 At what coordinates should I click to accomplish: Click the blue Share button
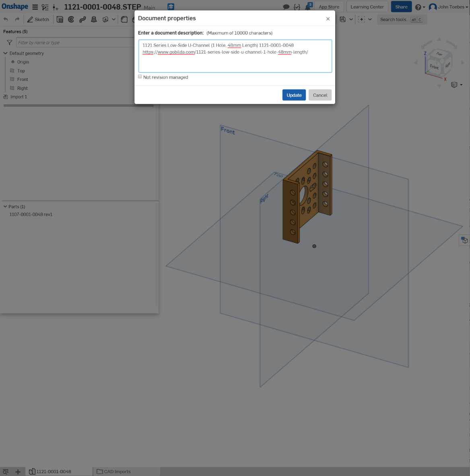(401, 7)
